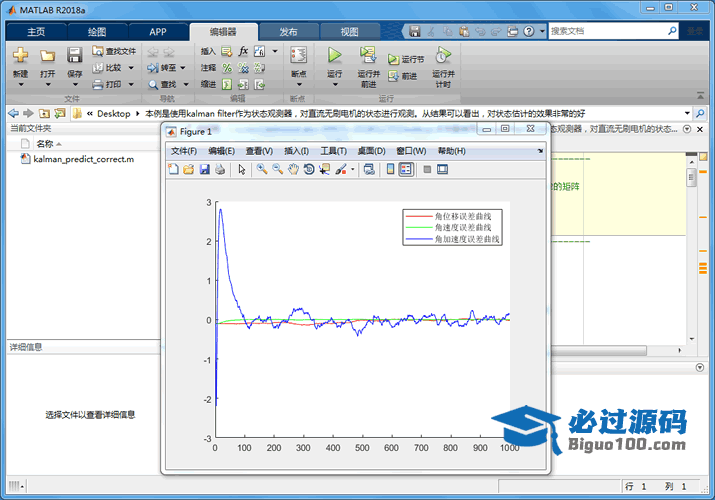Toggle the Insert Colorbar button
This screenshot has width=715, height=500.
tap(390, 169)
